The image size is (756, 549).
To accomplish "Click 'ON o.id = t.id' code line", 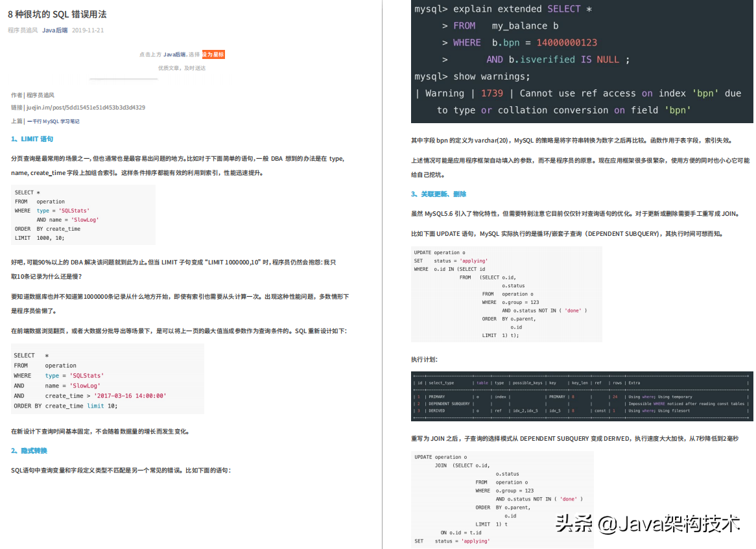I will coord(461,533).
